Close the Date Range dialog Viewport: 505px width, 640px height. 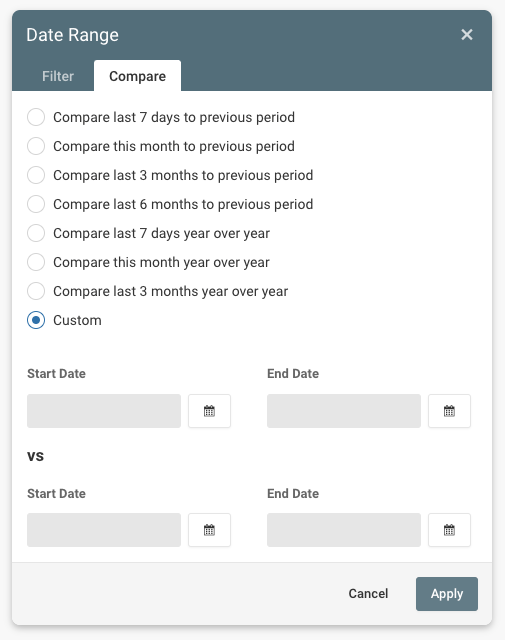click(467, 35)
